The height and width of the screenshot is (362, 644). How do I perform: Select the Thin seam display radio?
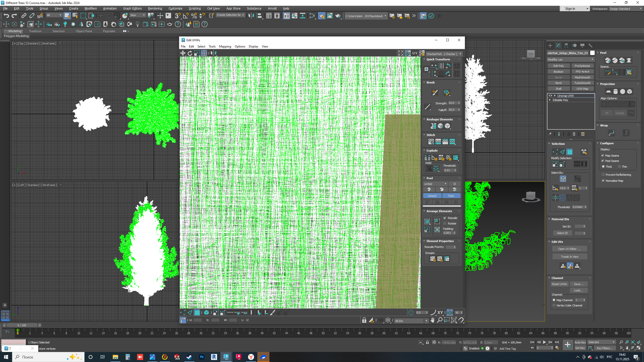click(x=619, y=167)
